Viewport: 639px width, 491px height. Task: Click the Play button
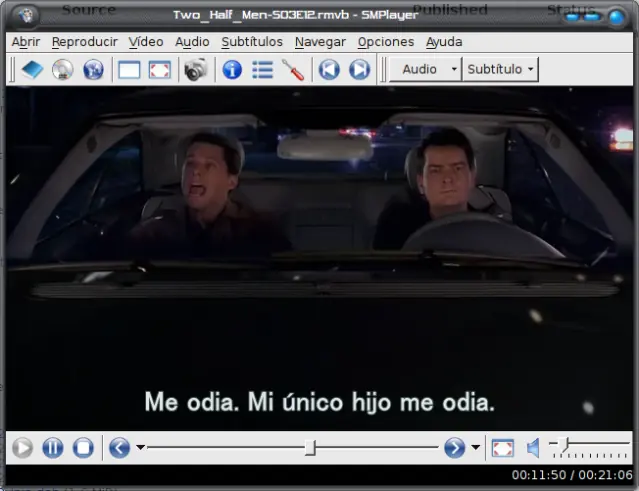(x=22, y=448)
